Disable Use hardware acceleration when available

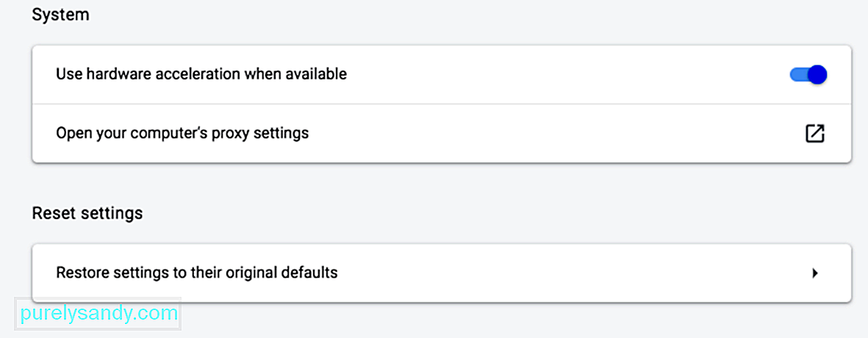[808, 74]
